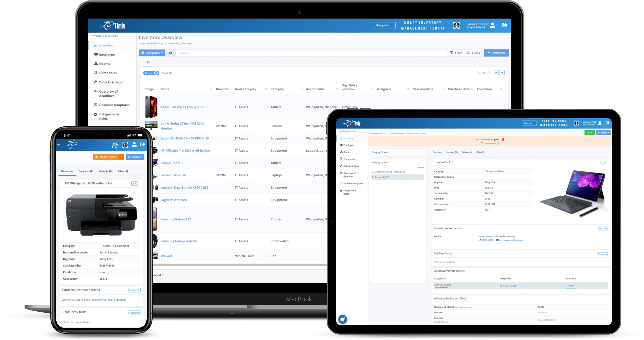Click the Create new button on laptop
The width and height of the screenshot is (644, 340).
(x=496, y=53)
